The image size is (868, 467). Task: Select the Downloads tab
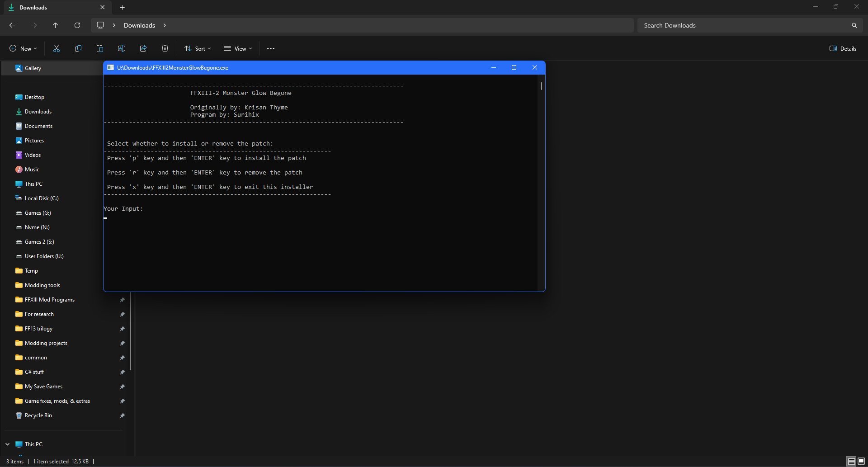click(x=57, y=7)
